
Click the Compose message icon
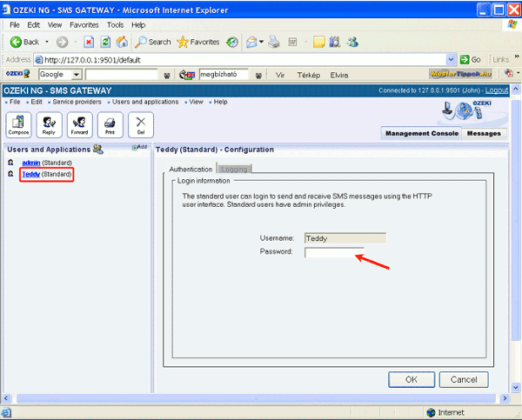pos(18,125)
